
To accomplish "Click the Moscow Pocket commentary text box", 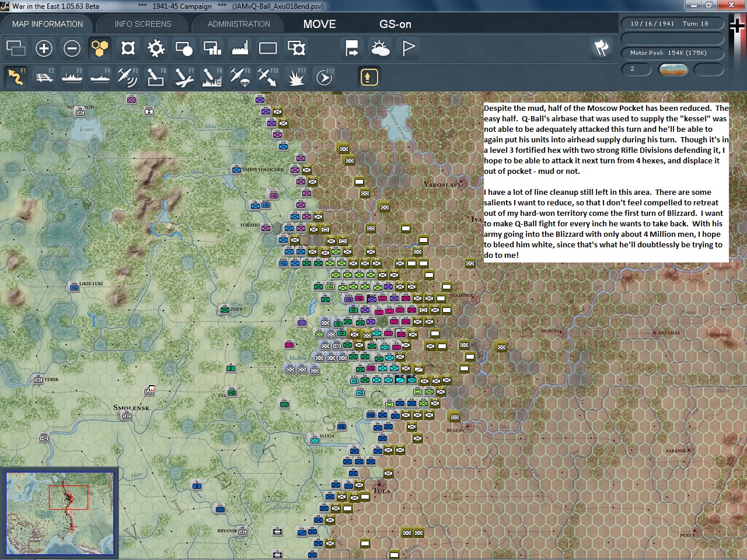I will click(x=606, y=181).
